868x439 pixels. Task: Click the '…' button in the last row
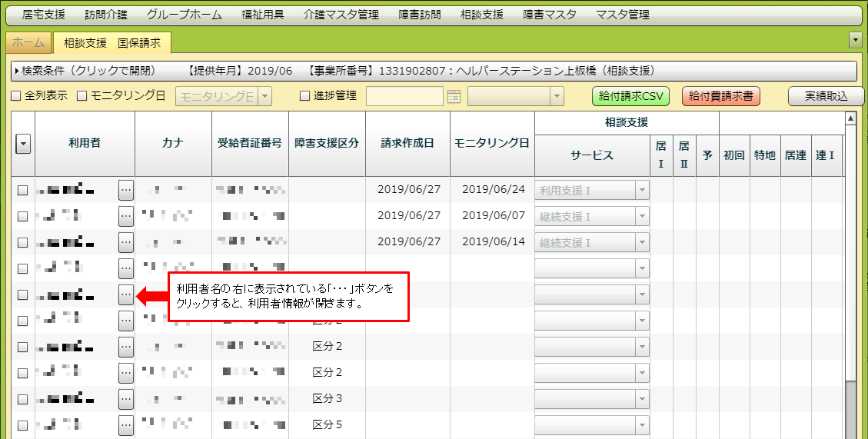(126, 425)
